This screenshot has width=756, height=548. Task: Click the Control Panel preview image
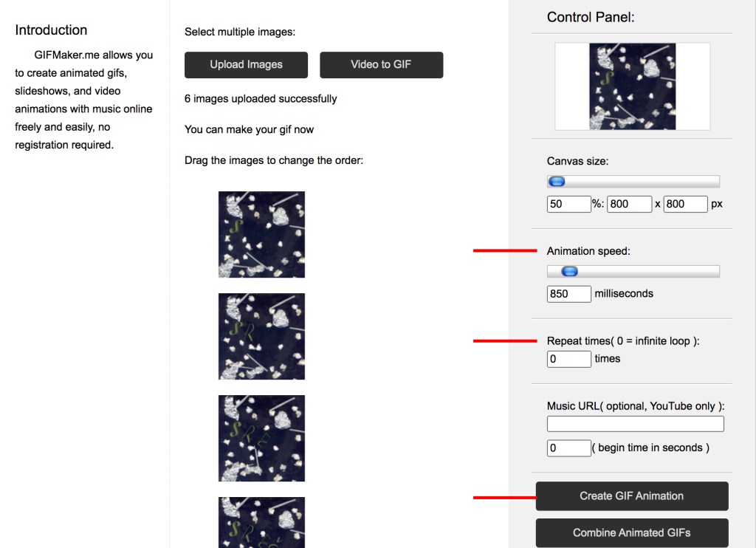[x=633, y=86]
